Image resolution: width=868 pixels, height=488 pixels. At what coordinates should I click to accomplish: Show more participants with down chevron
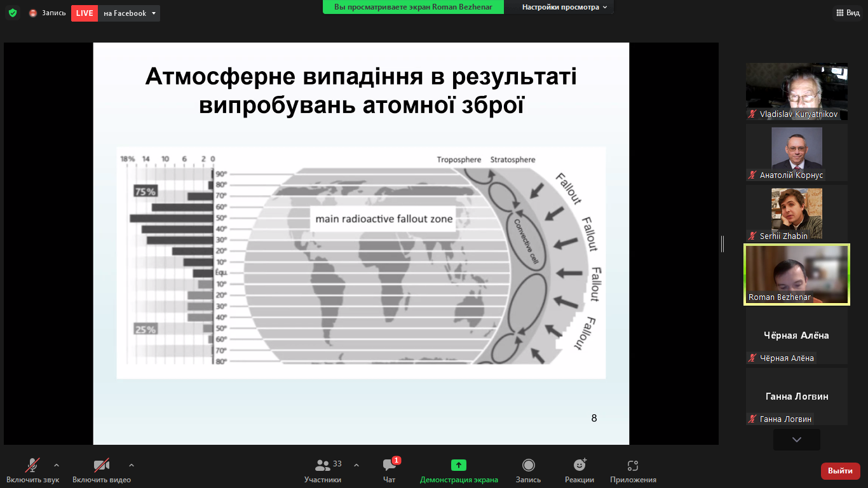(797, 440)
